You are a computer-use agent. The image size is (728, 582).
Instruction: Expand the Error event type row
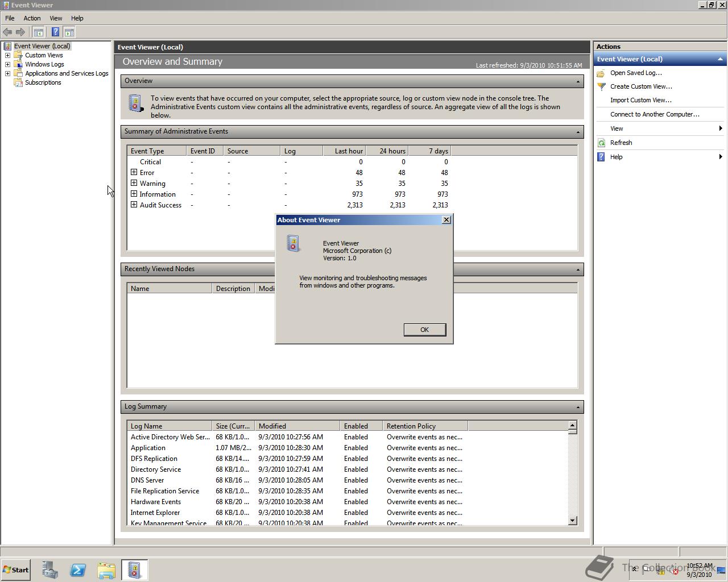(134, 172)
